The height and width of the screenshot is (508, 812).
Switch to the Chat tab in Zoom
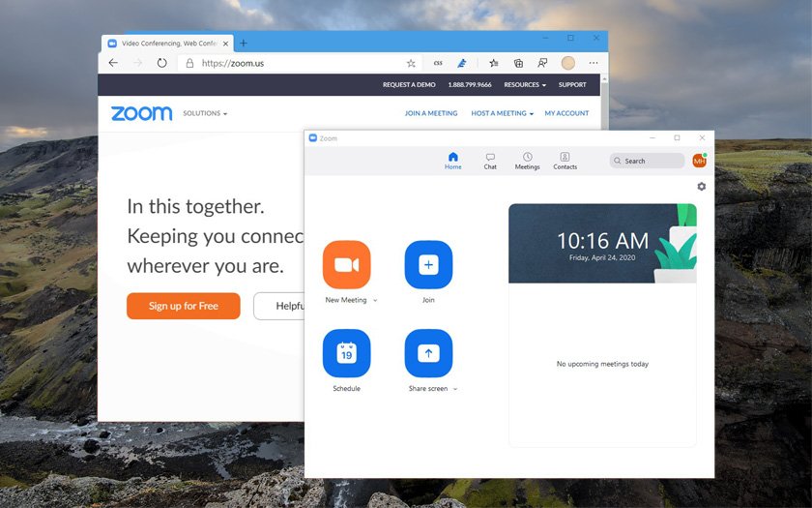(x=490, y=161)
